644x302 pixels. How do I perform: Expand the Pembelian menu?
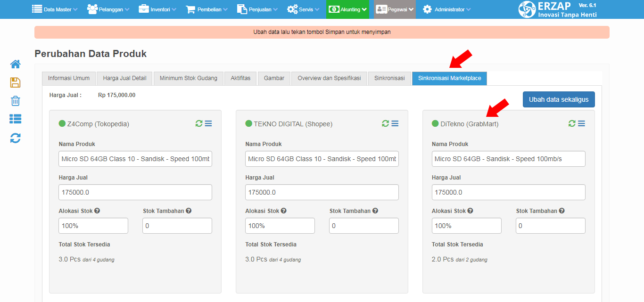pyautogui.click(x=206, y=9)
